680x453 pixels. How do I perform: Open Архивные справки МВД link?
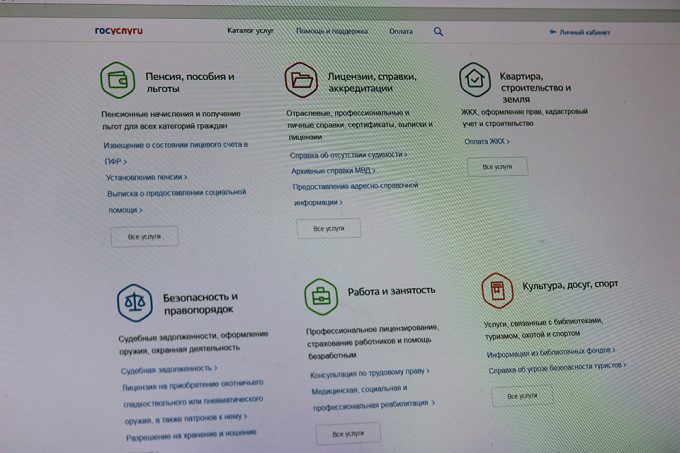pos(333,171)
